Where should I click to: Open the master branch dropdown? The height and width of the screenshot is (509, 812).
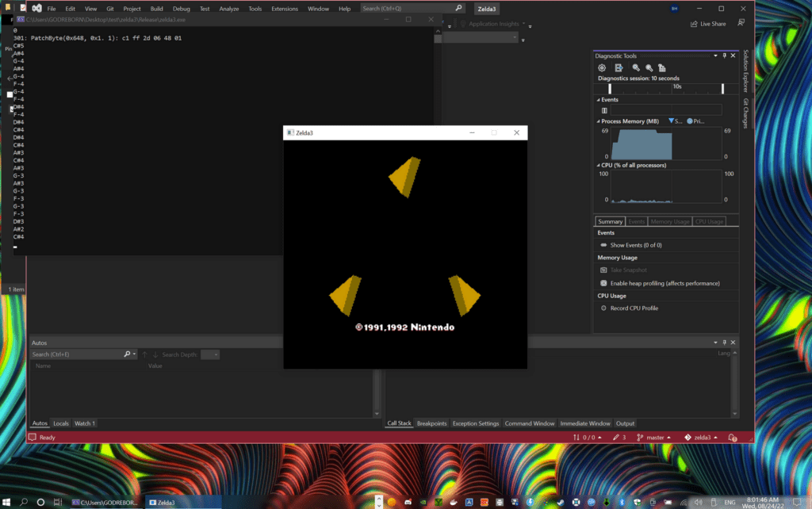[654, 437]
